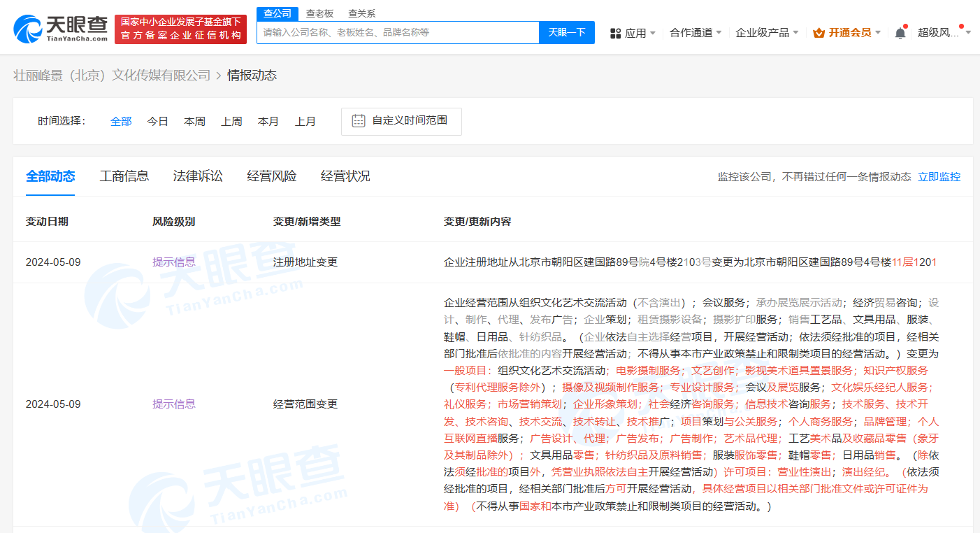Click the 开通会员 crown icon
This screenshot has height=533, width=980.
click(819, 33)
